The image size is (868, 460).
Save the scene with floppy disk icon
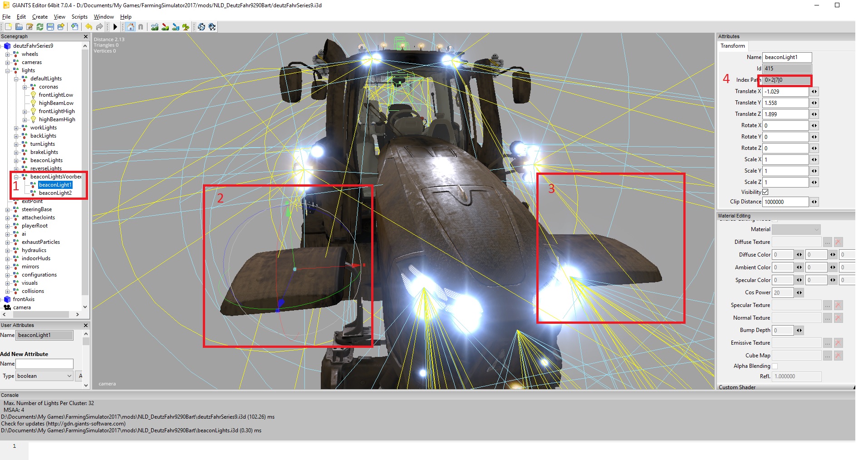(x=50, y=27)
